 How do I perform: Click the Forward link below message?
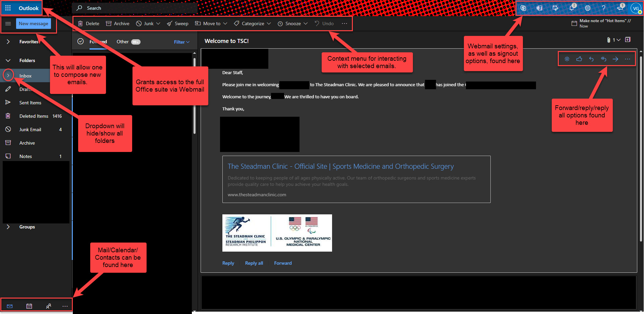coord(283,263)
